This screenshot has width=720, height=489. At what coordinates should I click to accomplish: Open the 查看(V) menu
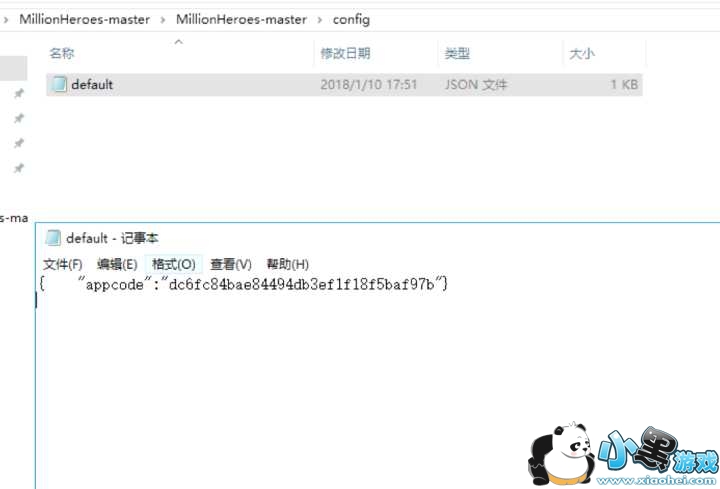(x=231, y=264)
